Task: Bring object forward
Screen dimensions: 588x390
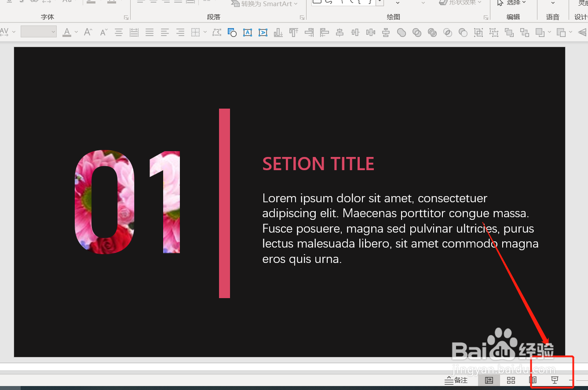Action: (x=509, y=32)
